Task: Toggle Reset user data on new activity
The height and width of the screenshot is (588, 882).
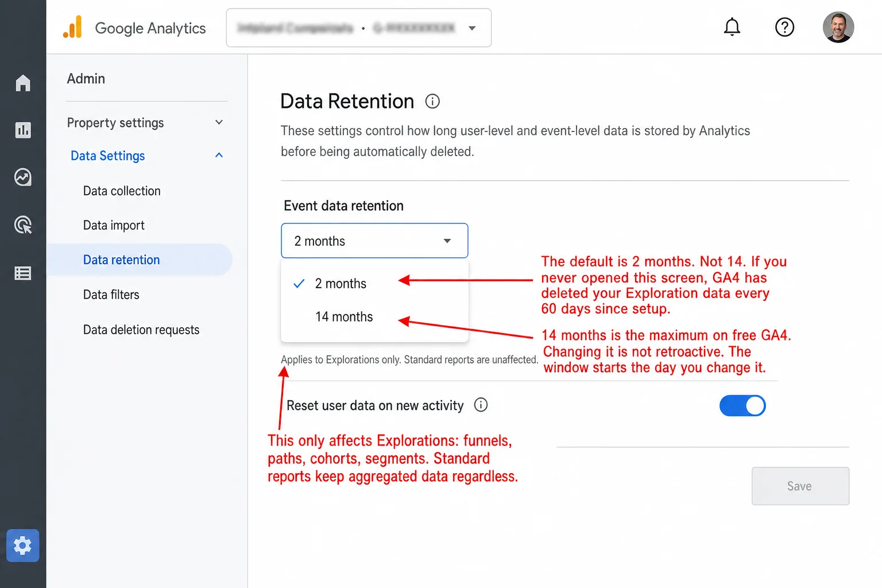Action: pos(742,405)
